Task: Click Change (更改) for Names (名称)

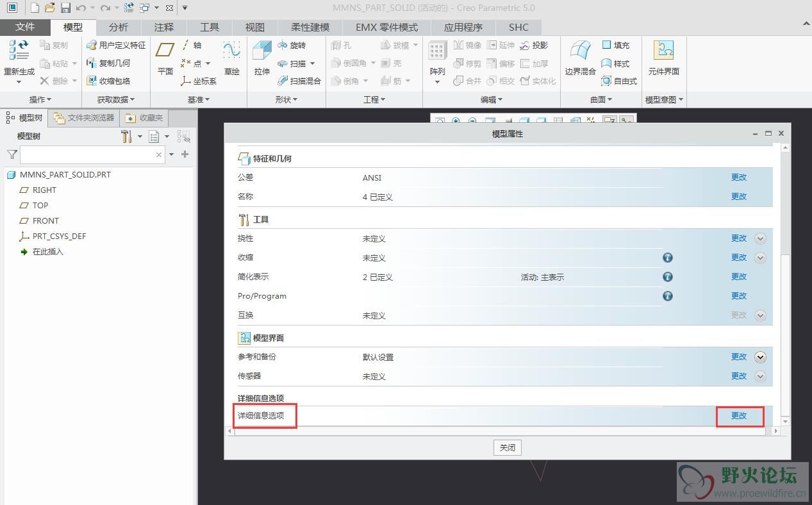Action: 739,197
